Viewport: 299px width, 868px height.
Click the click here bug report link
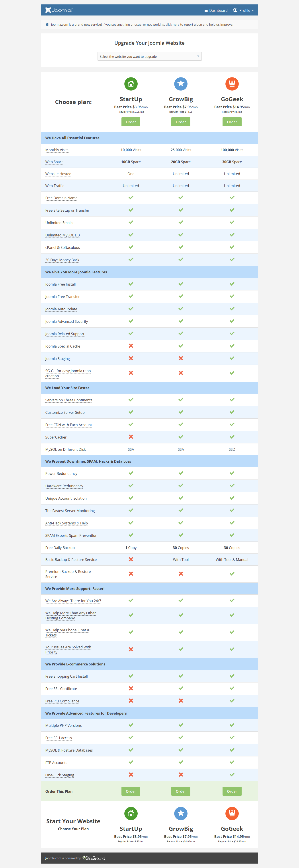[x=172, y=24]
